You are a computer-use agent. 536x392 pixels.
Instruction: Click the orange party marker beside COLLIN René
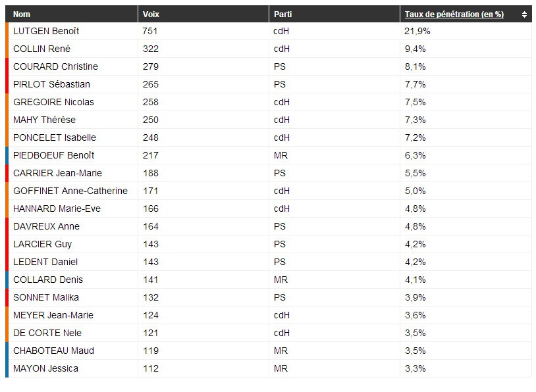7,49
